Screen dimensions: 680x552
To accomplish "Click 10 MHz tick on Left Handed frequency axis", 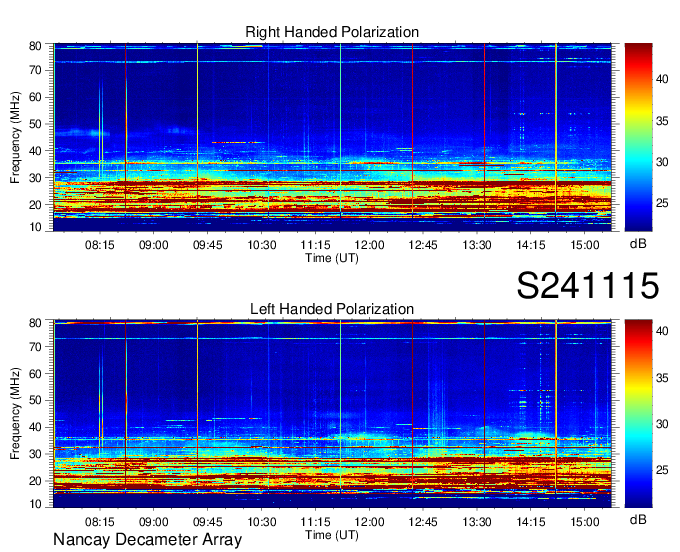I will (x=35, y=504).
